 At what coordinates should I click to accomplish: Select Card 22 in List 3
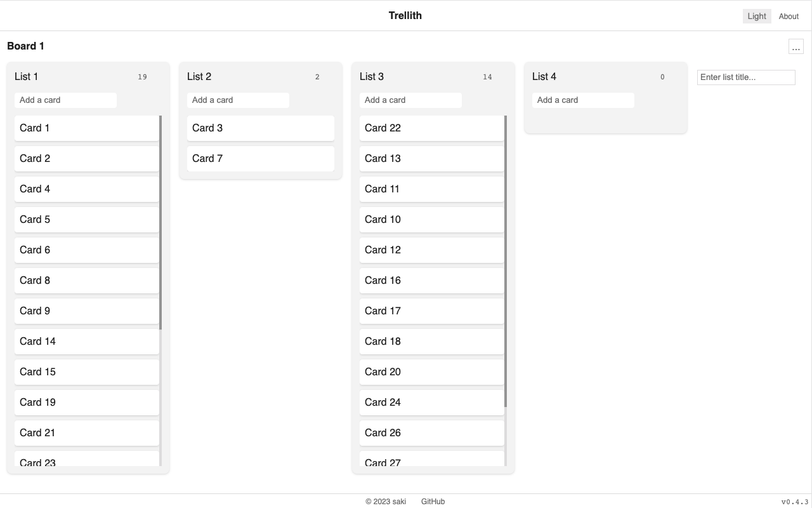tap(432, 128)
